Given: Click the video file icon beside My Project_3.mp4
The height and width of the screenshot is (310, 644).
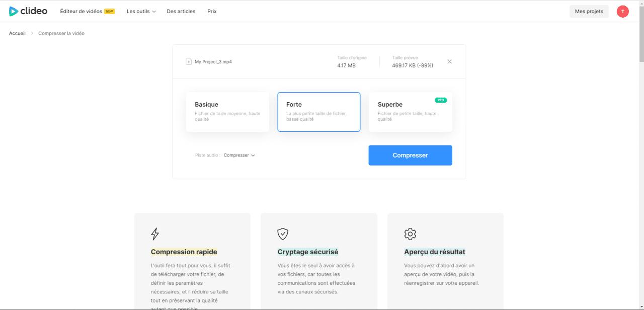Looking at the screenshot, I should coord(189,61).
